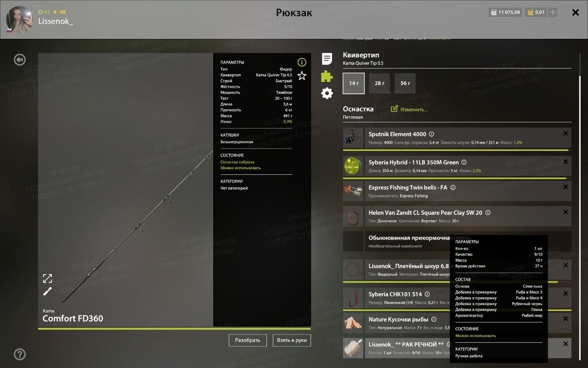This screenshot has width=588, height=368.
Task: Click the Взять в руки button
Action: (x=292, y=340)
